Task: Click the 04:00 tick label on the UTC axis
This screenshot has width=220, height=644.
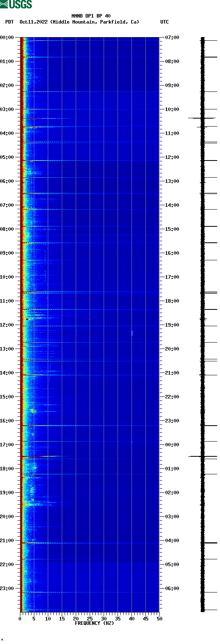Action: pos(172,541)
